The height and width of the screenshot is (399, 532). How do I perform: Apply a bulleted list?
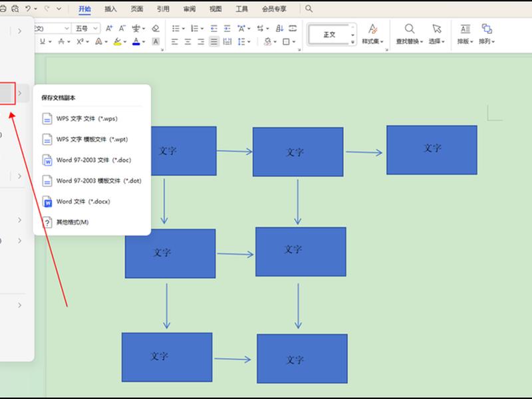click(x=176, y=28)
